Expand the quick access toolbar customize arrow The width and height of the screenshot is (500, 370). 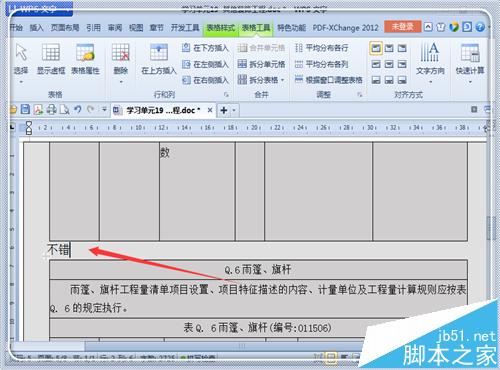[x=104, y=109]
